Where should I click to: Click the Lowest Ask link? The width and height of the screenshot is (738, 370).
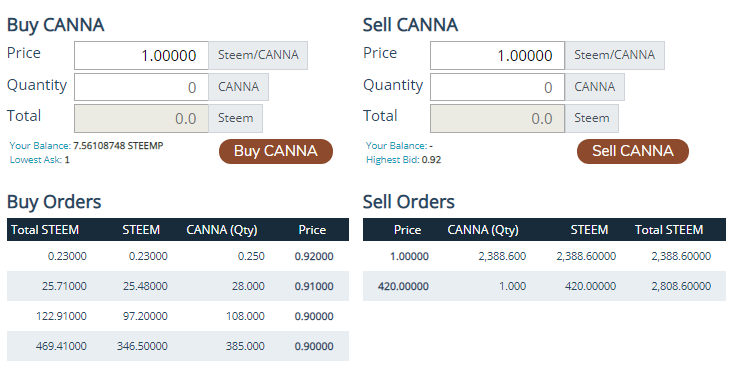(x=36, y=160)
